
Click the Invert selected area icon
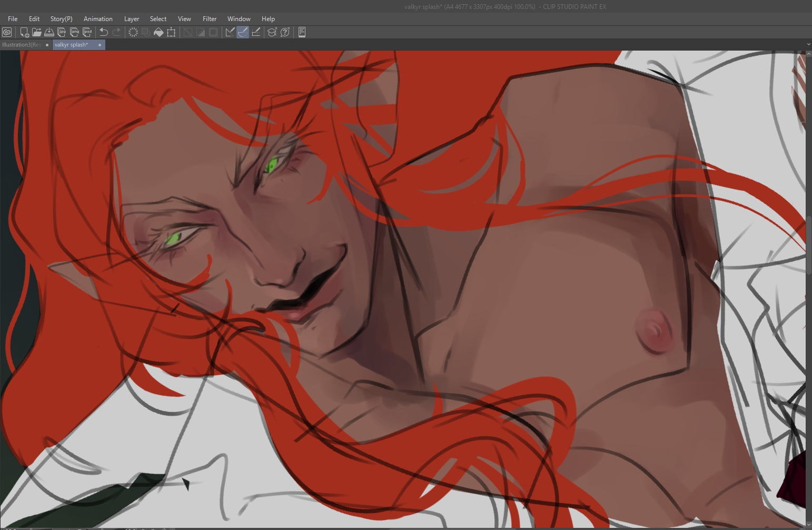pos(201,32)
